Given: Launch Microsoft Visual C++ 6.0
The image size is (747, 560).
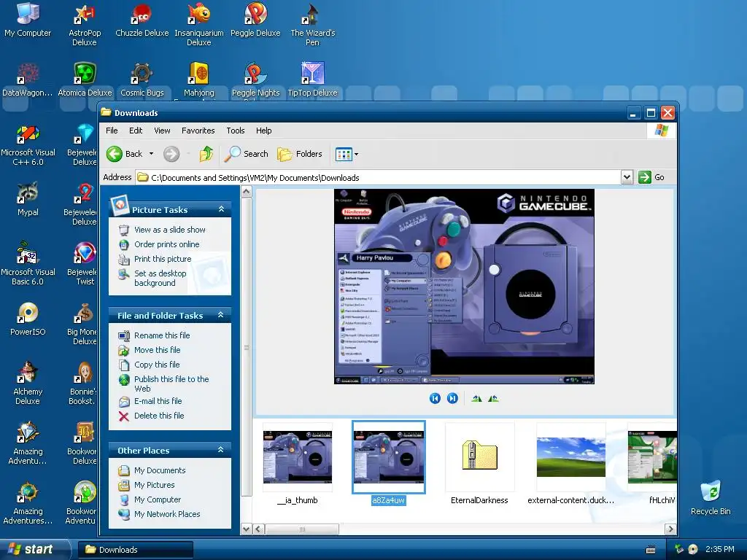Looking at the screenshot, I should 28,144.
